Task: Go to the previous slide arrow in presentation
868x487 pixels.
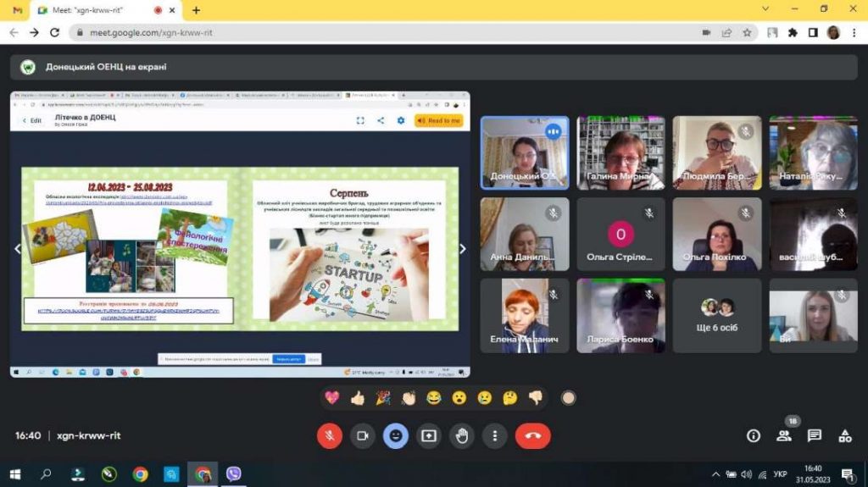Action: coord(18,249)
